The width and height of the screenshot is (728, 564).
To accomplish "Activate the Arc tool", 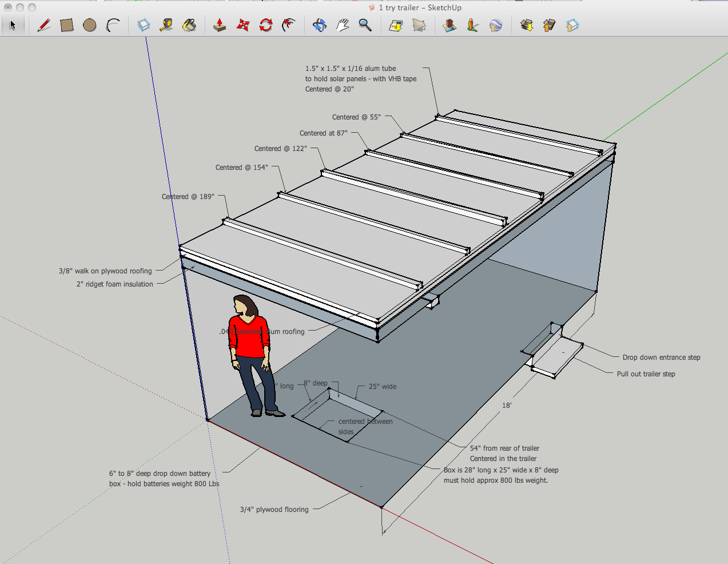I will coord(113,25).
